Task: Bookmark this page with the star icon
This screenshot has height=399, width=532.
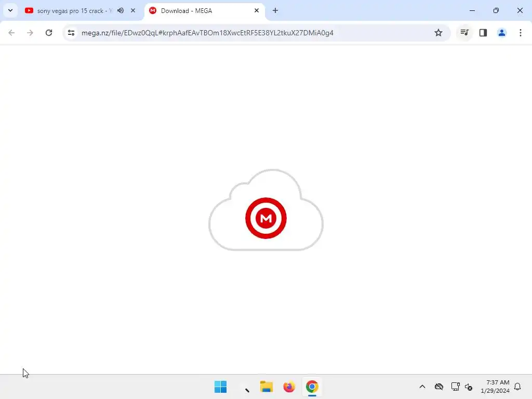Action: tap(438, 33)
